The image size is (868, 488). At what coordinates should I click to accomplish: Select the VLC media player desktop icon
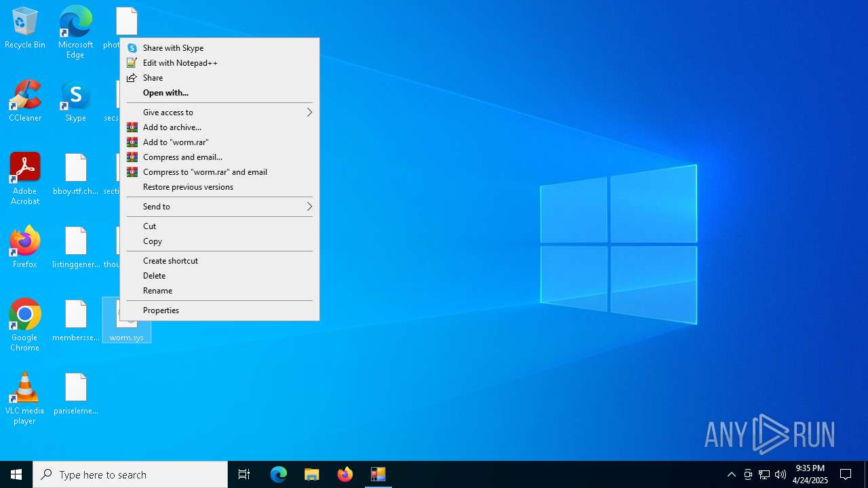click(x=25, y=399)
